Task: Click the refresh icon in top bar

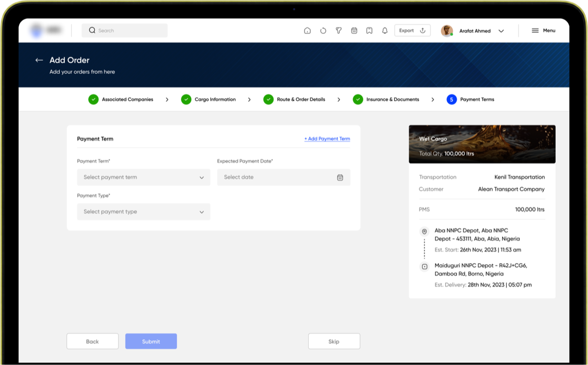Action: [323, 31]
